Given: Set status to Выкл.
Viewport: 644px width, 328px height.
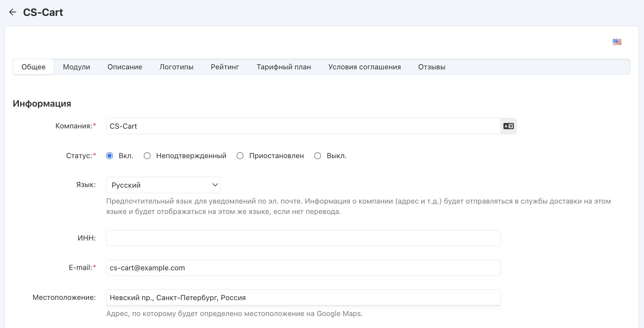Looking at the screenshot, I should 318,156.
